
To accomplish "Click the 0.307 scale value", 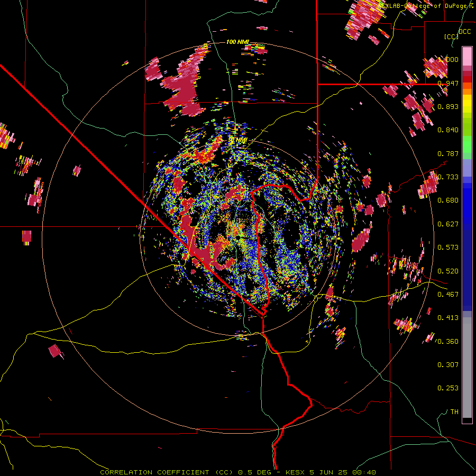I will (x=448, y=365).
